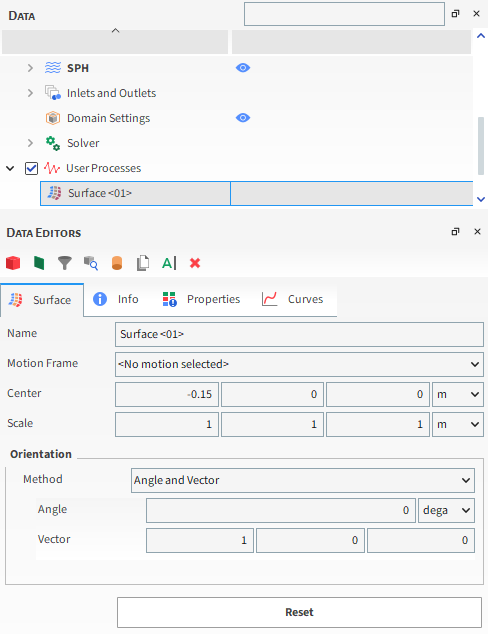Switch to the Surface tab
Screen dimensions: 488x634
click(x=42, y=300)
